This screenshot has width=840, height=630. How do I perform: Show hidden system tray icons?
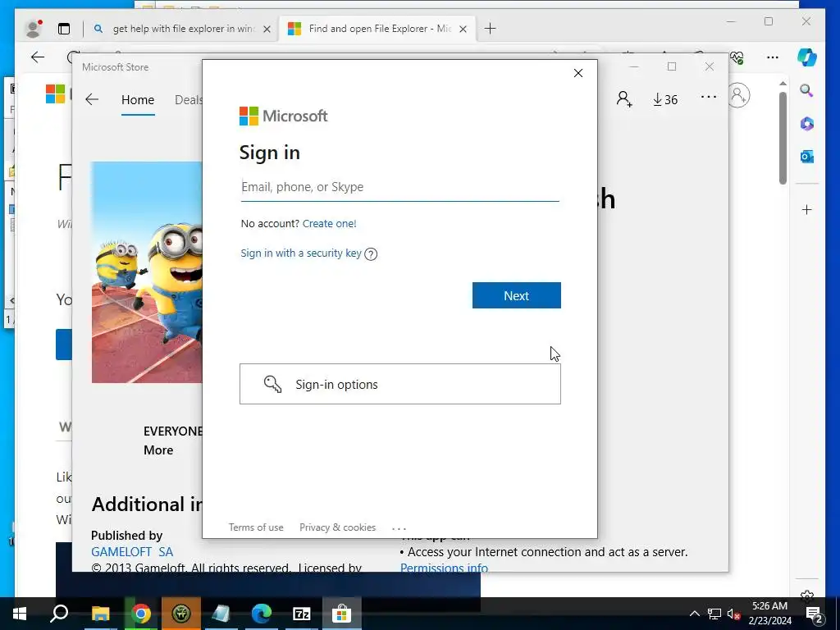tap(694, 614)
